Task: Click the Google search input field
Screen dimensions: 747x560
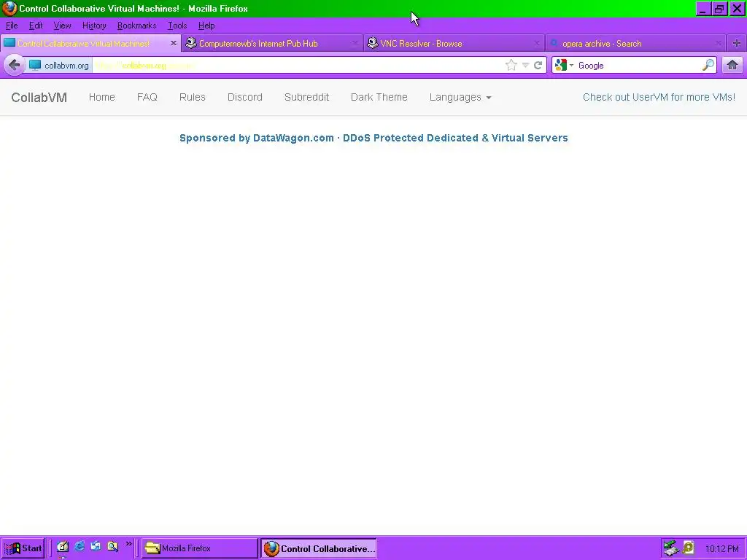Action: click(x=638, y=65)
